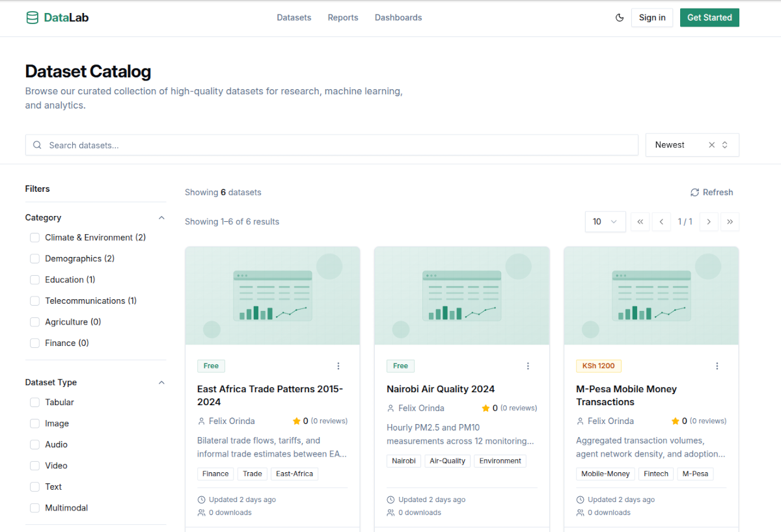Click the Mobile-Money tag
The width and height of the screenshot is (781, 532).
tap(605, 474)
